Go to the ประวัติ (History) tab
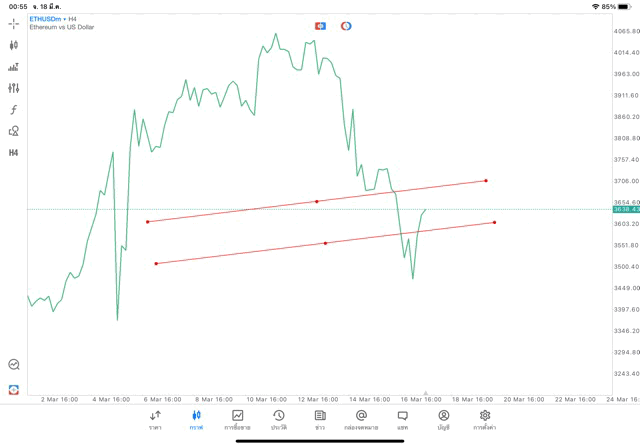This screenshot has height=447, width=640. (278, 419)
